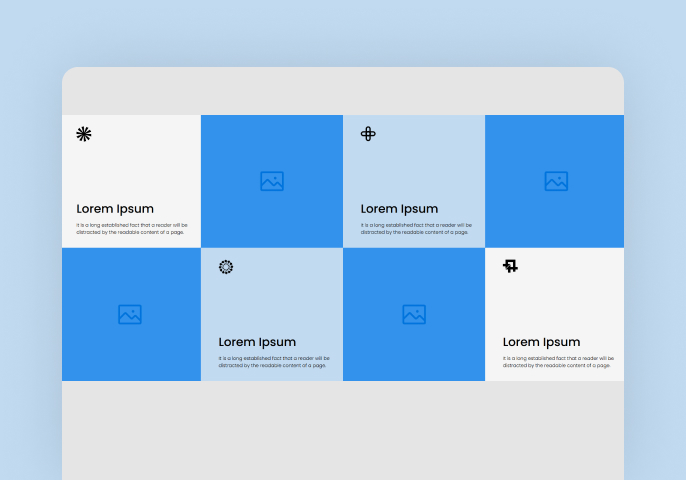Click the asterisk starburst icon
The width and height of the screenshot is (686, 480).
84,134
